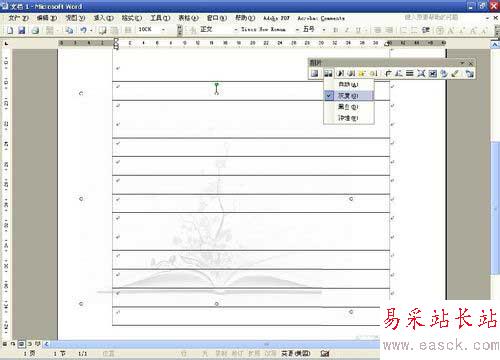Click the Format Picture icon
Screen dimensions: 500x360
click(444, 74)
